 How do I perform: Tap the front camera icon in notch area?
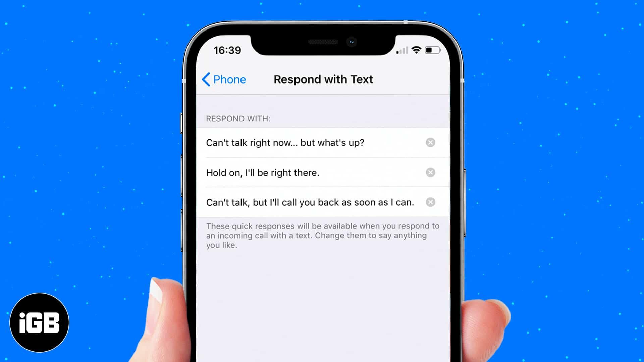(351, 43)
